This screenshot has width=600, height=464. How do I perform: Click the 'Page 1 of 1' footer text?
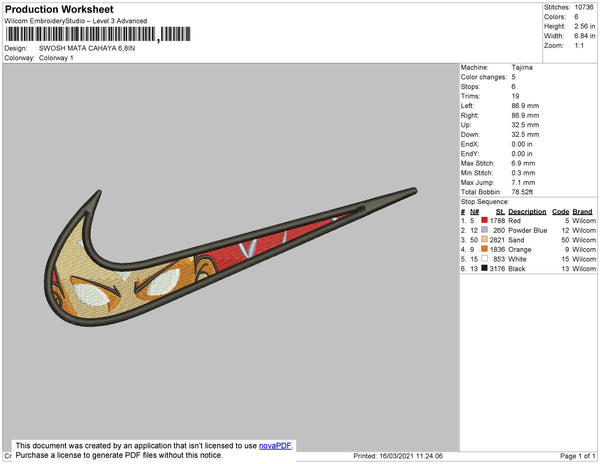(x=578, y=456)
